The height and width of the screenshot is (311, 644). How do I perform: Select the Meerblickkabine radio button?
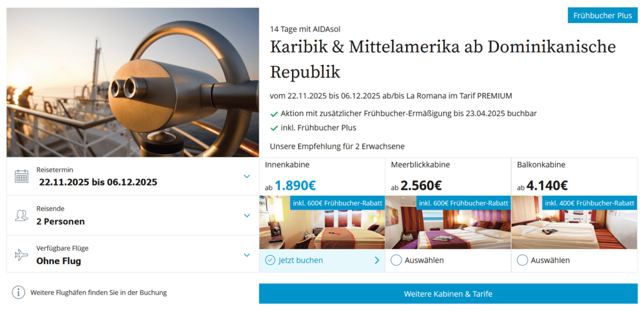tap(396, 260)
